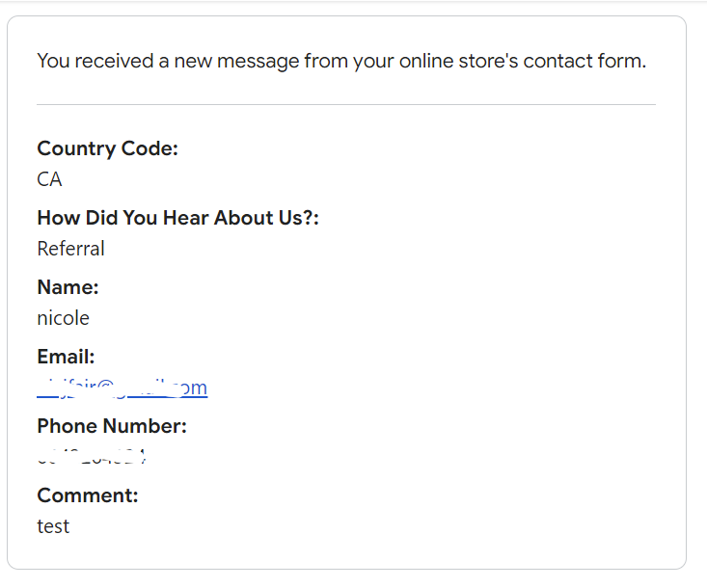Viewport: 707px width, 588px height.
Task: Select the "CA" country code value
Action: click(49, 179)
